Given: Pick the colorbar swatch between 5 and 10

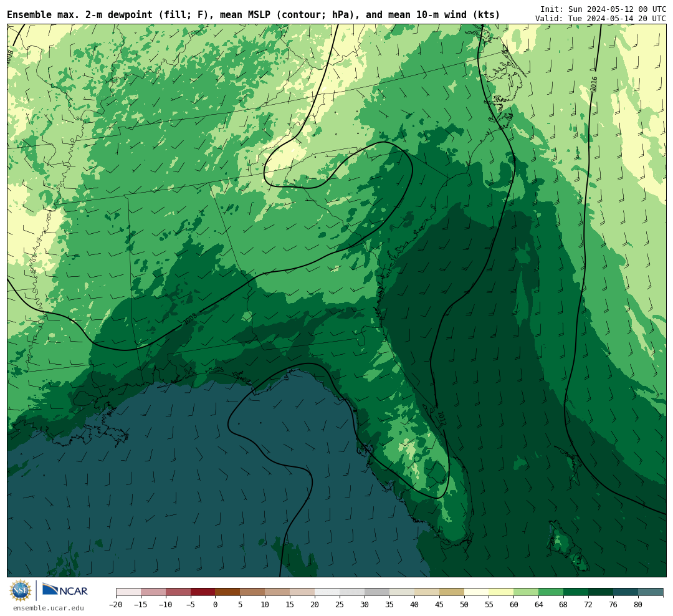Looking at the screenshot, I should (x=253, y=592).
